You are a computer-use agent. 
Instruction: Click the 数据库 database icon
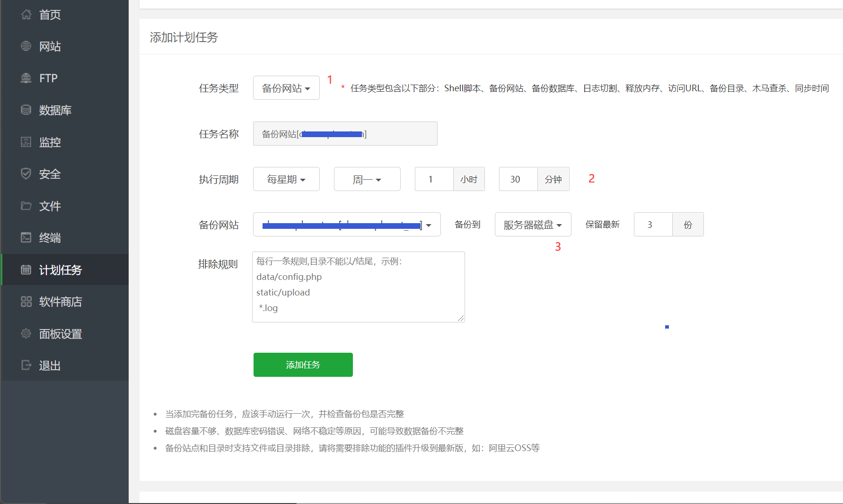point(55,110)
